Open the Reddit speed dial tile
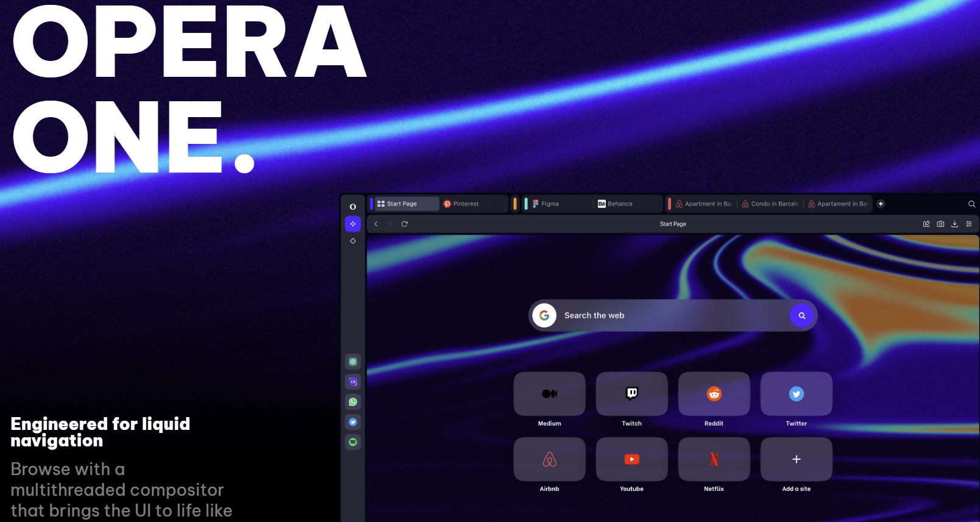 [714, 394]
